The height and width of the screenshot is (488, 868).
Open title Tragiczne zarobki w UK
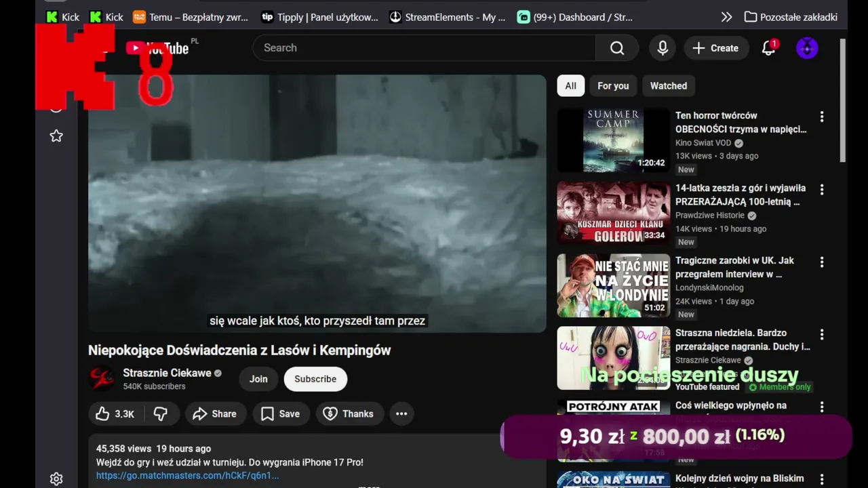click(x=735, y=267)
